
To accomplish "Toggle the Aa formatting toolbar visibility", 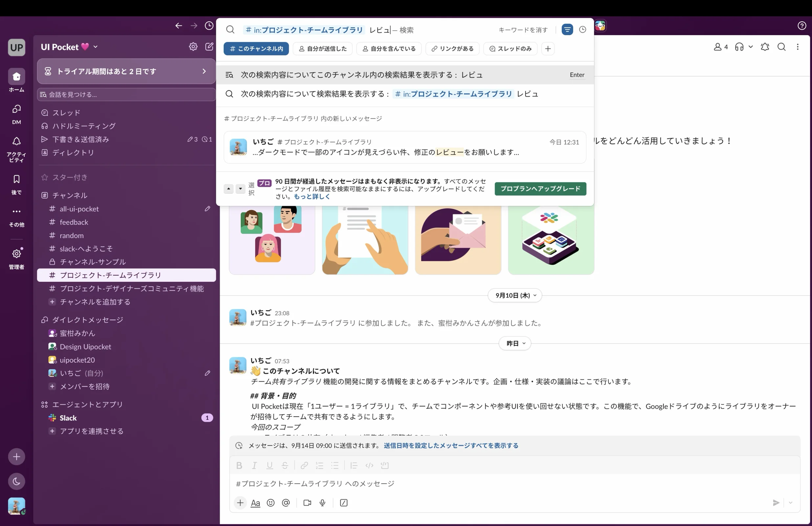I will click(x=255, y=503).
